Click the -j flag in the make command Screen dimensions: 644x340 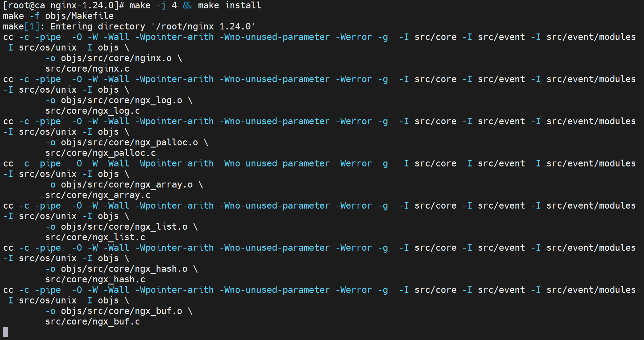pyautogui.click(x=161, y=6)
